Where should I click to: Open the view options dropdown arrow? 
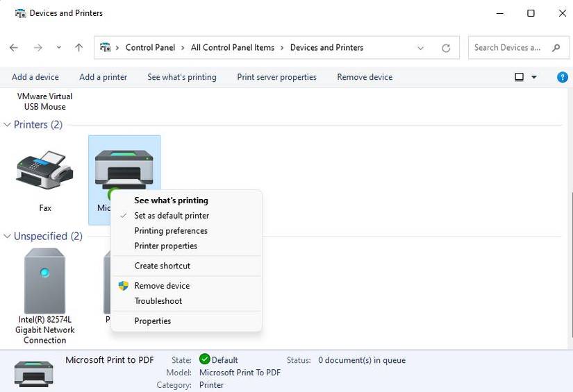tap(534, 77)
